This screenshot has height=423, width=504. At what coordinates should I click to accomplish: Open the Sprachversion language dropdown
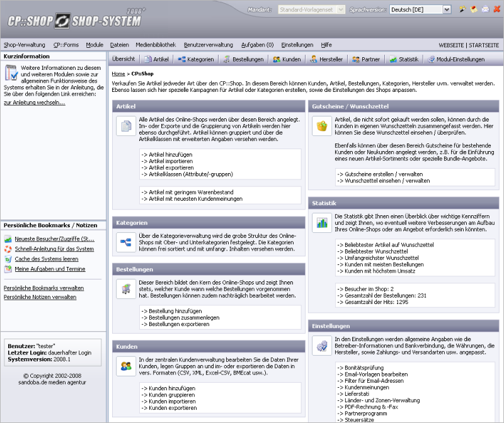420,9
